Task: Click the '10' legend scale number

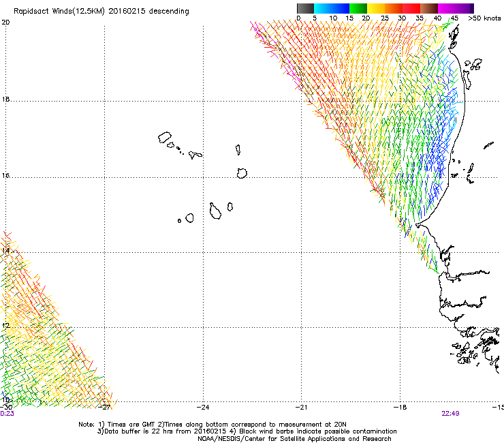Action: (333, 18)
